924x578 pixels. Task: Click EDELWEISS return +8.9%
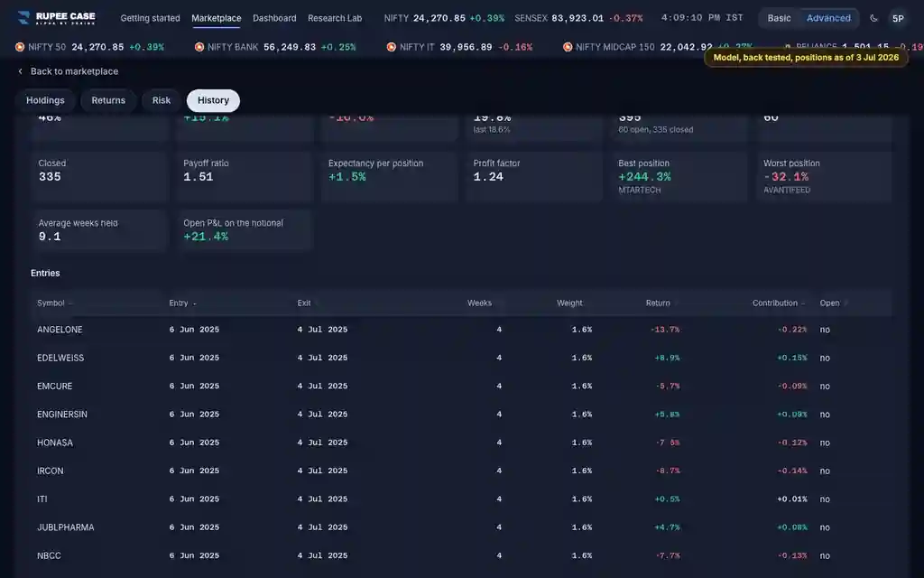point(667,358)
